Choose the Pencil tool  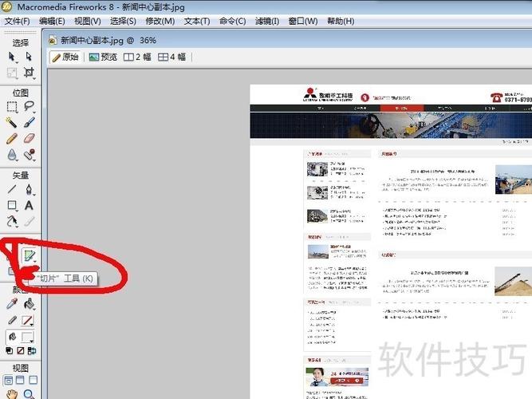pyautogui.click(x=12, y=139)
